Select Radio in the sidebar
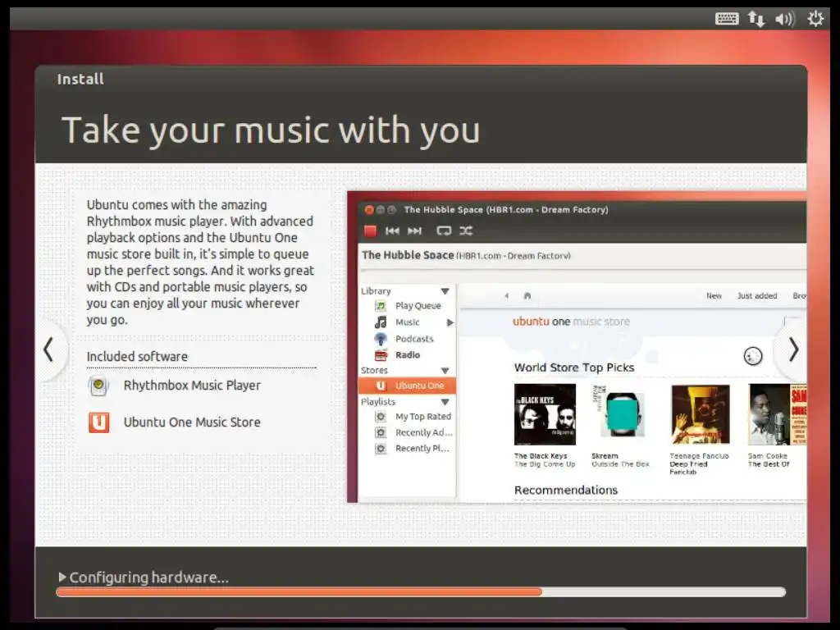Image resolution: width=840 pixels, height=630 pixels. (x=408, y=354)
